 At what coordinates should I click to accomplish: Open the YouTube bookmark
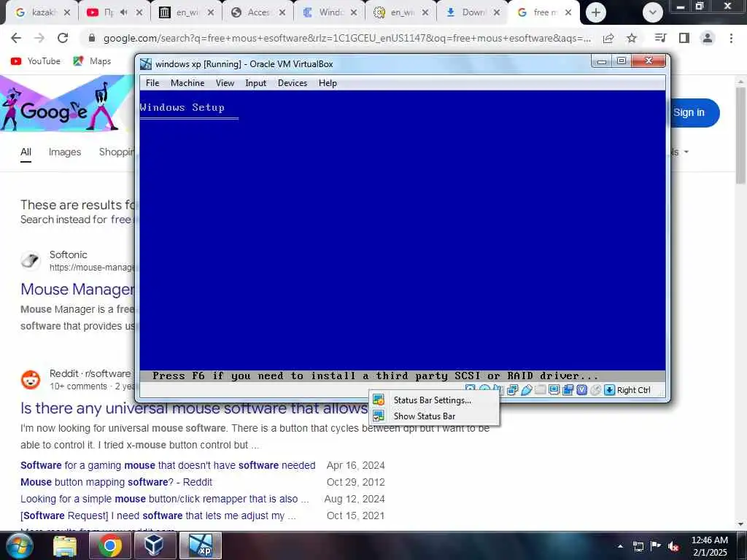(x=36, y=61)
